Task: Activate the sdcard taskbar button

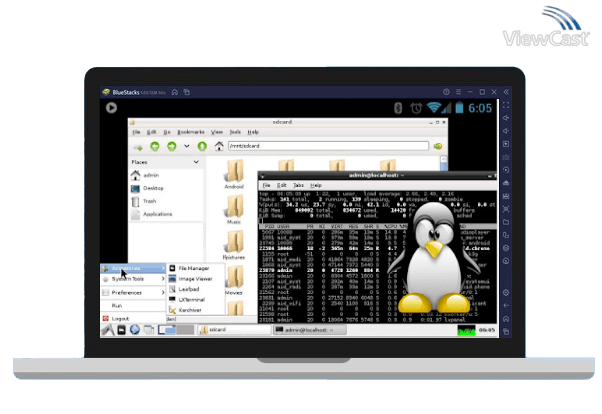Action: click(234, 330)
